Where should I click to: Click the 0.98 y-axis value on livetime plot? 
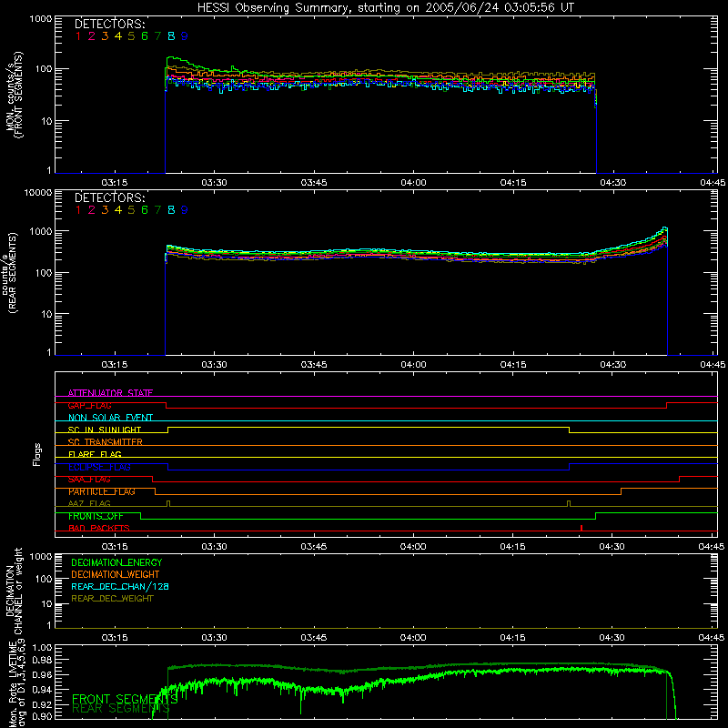pos(42,660)
